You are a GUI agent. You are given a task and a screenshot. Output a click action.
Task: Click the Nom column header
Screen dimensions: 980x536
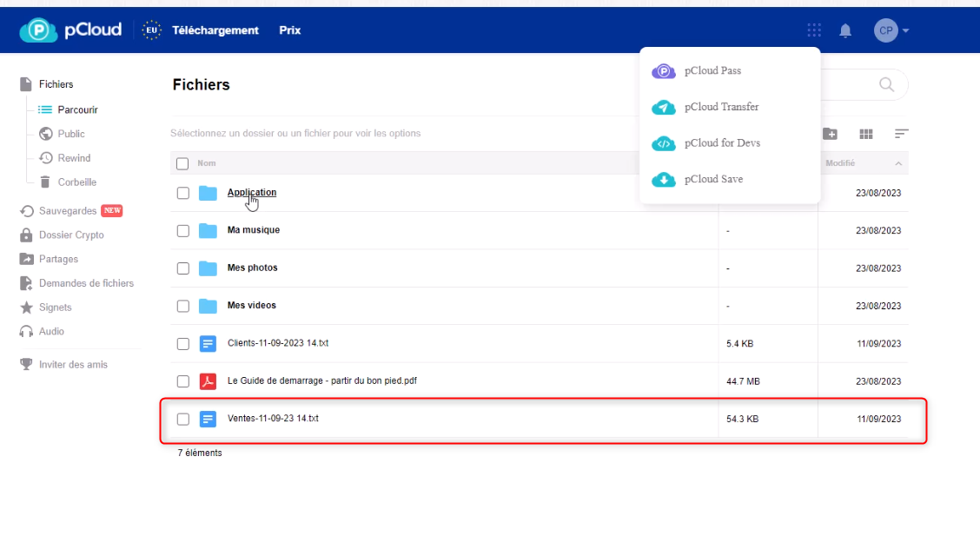[x=206, y=163]
